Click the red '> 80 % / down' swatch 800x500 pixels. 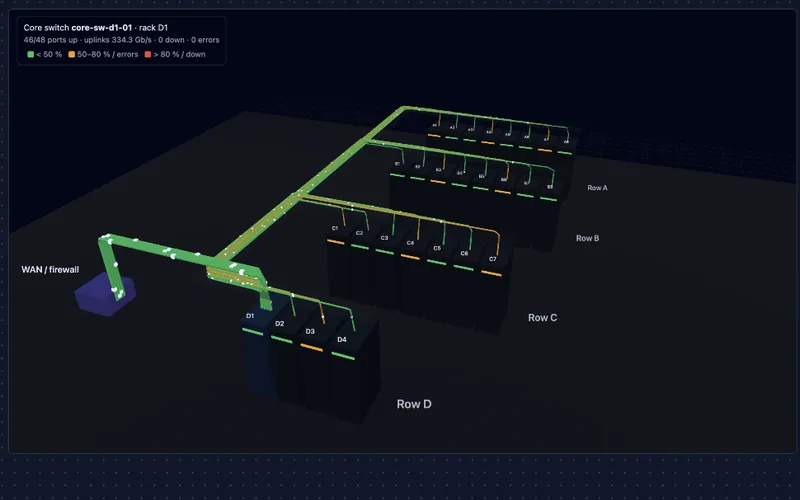[148, 54]
